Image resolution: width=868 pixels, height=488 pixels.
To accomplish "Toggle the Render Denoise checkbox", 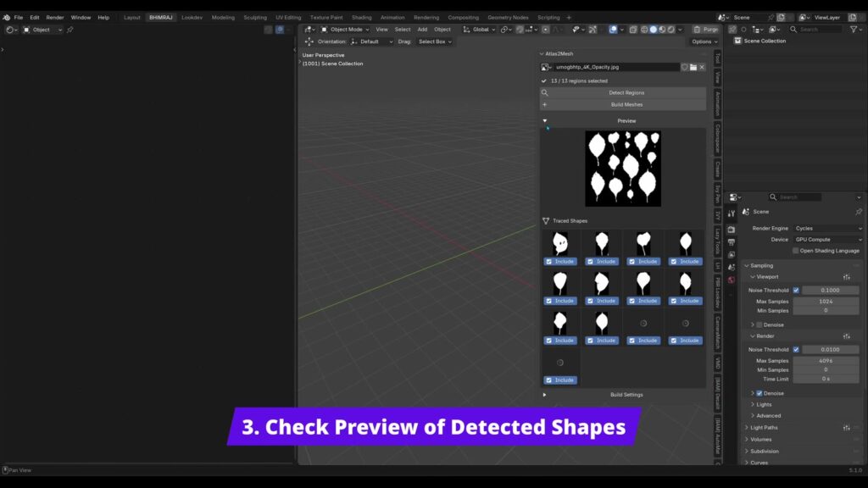I will [759, 393].
